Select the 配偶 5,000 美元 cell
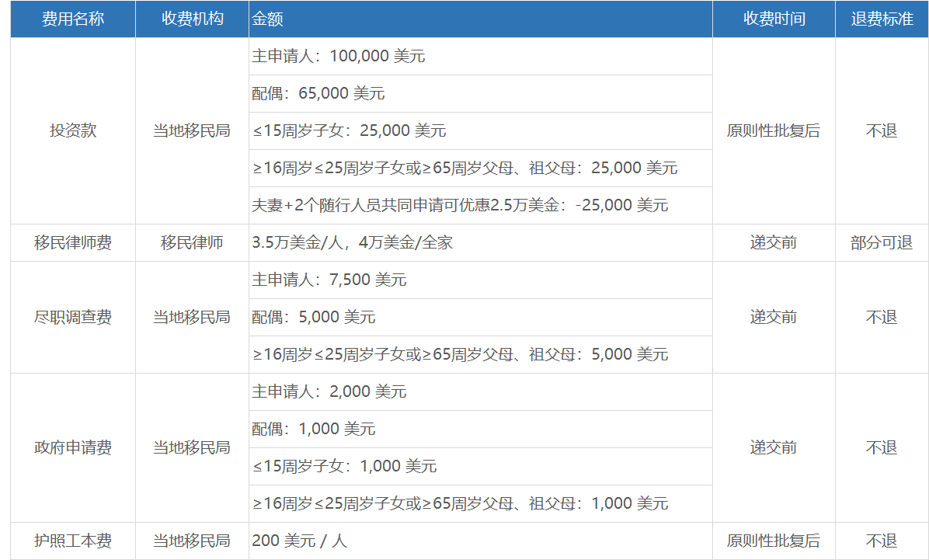929x560 pixels. coord(314,318)
